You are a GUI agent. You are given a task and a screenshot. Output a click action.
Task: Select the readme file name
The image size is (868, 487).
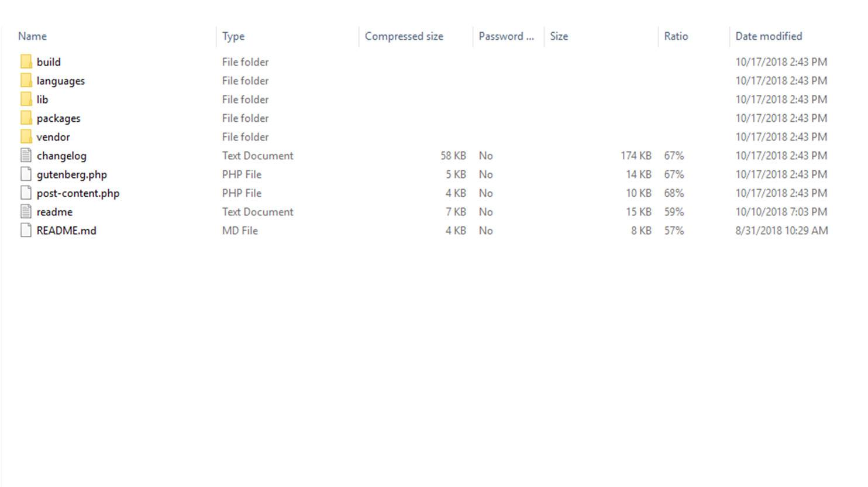pos(54,212)
